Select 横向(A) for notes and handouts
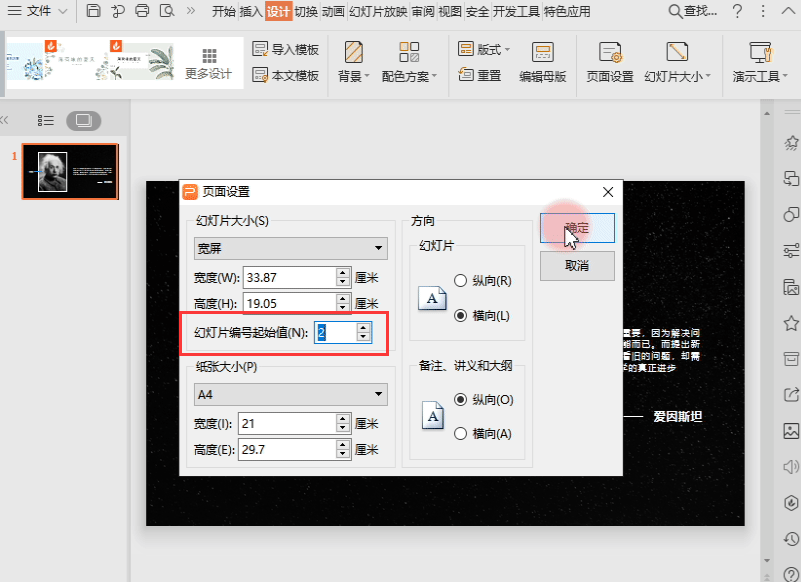 461,433
